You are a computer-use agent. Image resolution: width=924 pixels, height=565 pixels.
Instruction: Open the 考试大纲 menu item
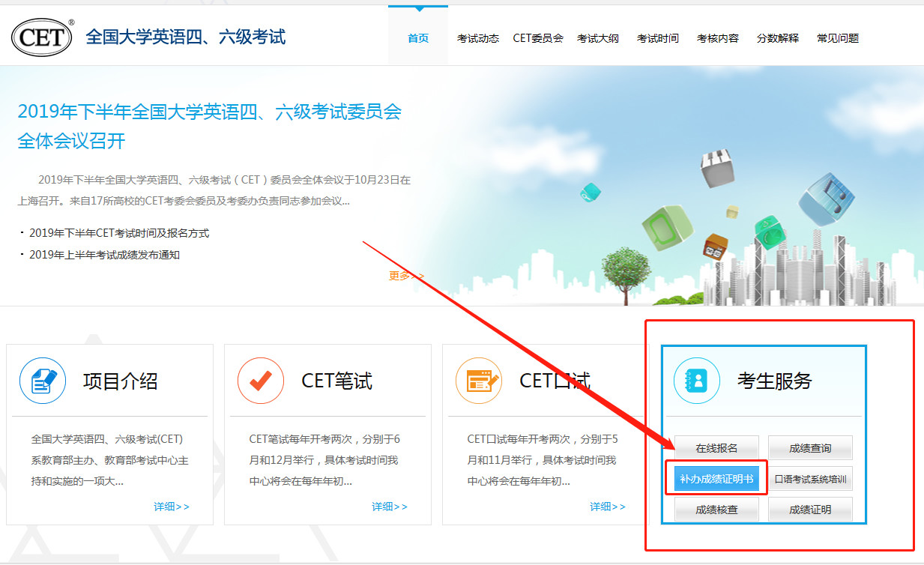point(598,38)
